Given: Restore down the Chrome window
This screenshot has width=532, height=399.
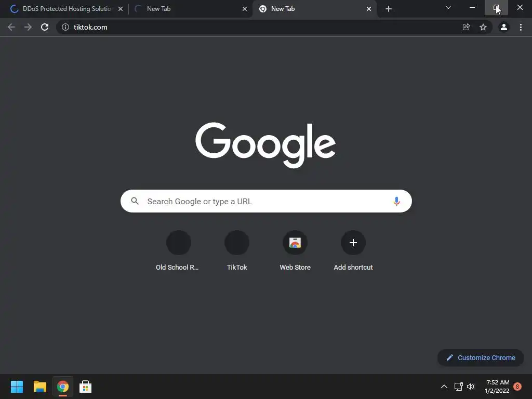Looking at the screenshot, I should [496, 7].
